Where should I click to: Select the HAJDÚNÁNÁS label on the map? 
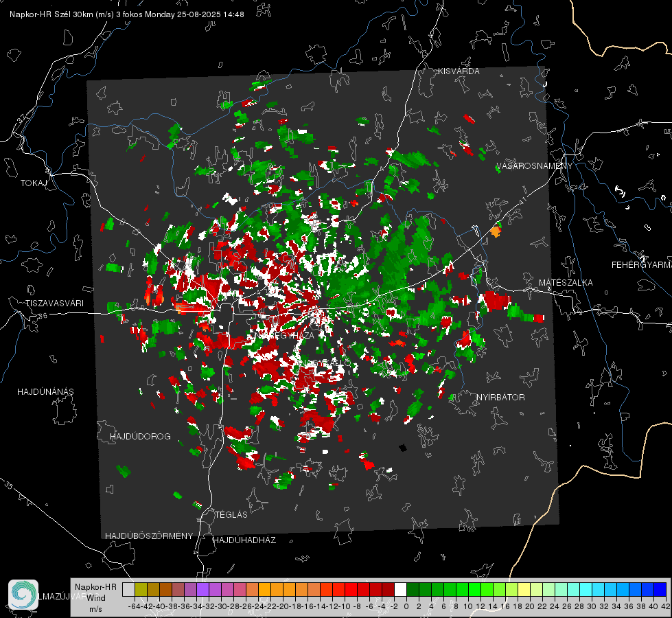pos(45,391)
